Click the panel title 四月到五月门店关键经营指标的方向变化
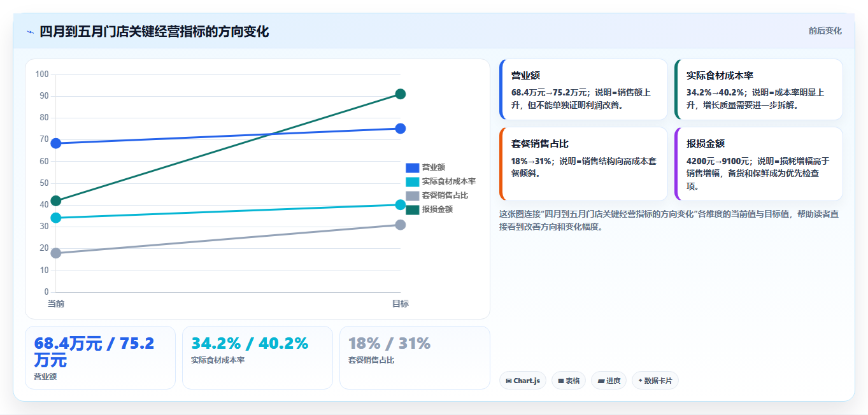This screenshot has width=868, height=415. 154,31
